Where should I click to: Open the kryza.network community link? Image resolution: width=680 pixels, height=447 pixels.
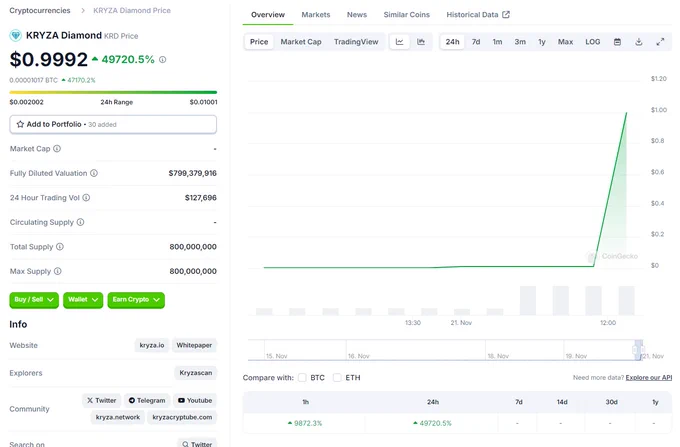point(118,417)
